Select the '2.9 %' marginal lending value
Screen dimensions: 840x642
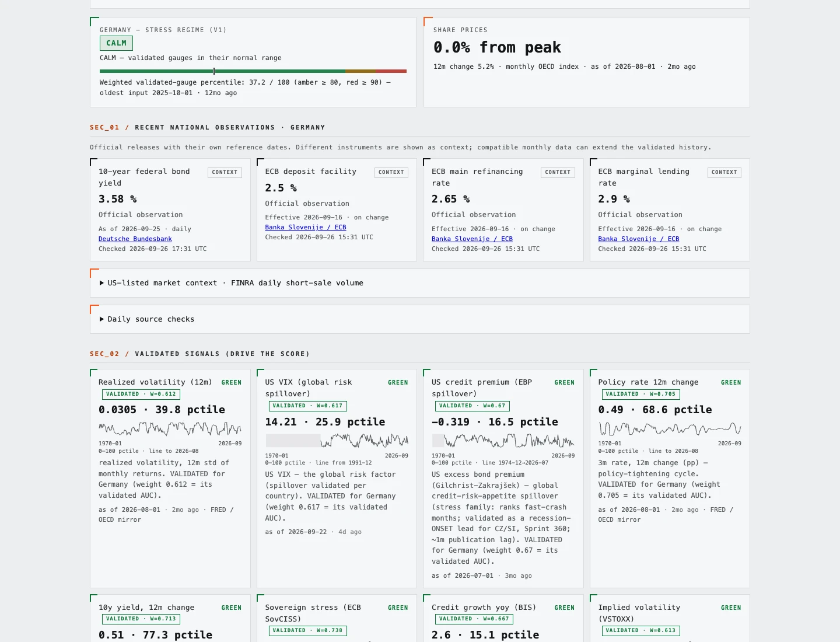click(x=614, y=200)
